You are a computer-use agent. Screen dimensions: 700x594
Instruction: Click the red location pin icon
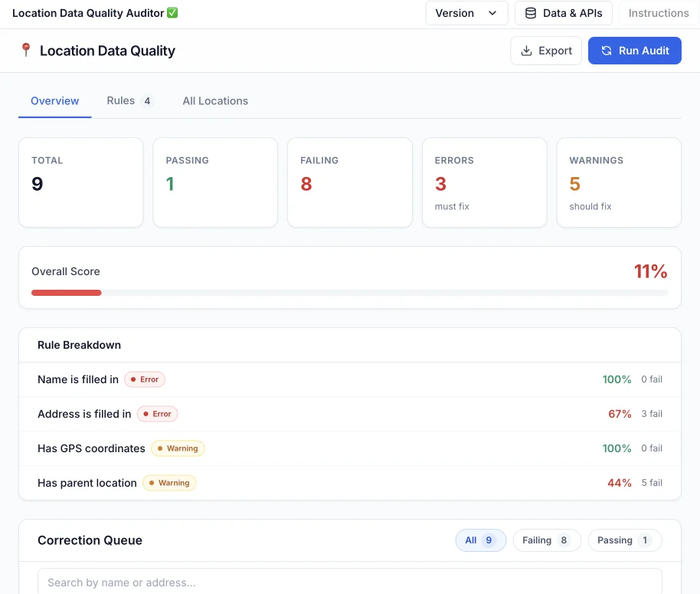pyautogui.click(x=26, y=50)
